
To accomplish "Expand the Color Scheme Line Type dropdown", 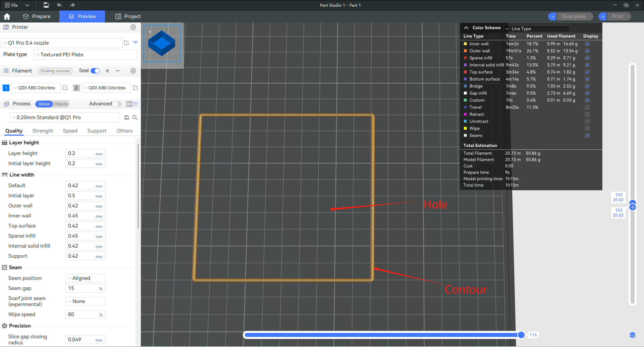I will point(537,29).
